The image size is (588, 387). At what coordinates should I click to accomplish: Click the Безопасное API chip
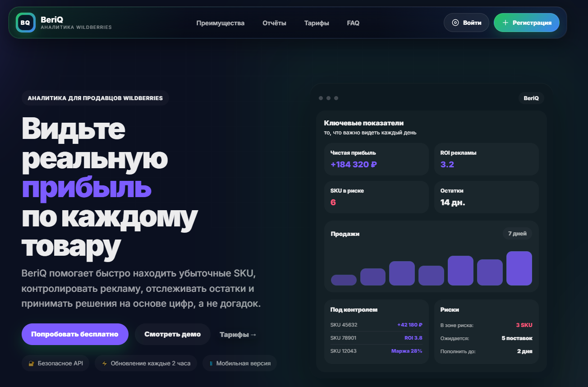pyautogui.click(x=55, y=363)
